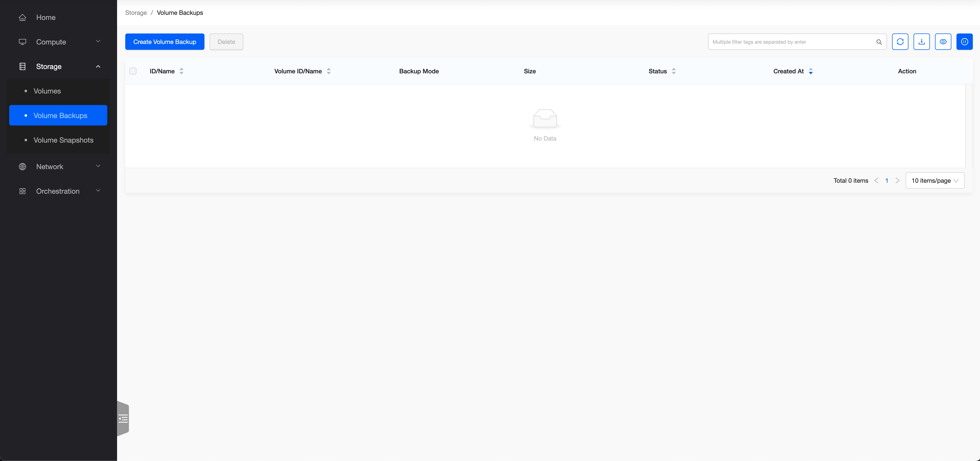Open the 10 items/page dropdown
The image size is (980, 461).
(x=934, y=181)
